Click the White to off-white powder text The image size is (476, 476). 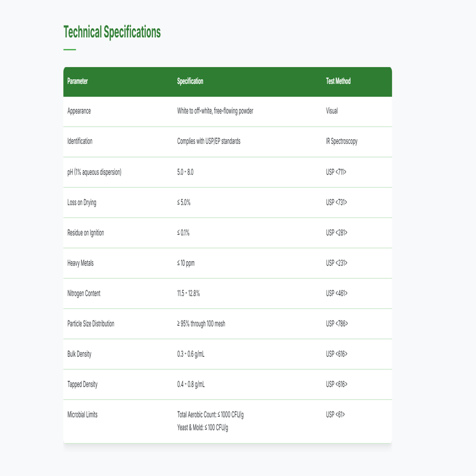(215, 111)
